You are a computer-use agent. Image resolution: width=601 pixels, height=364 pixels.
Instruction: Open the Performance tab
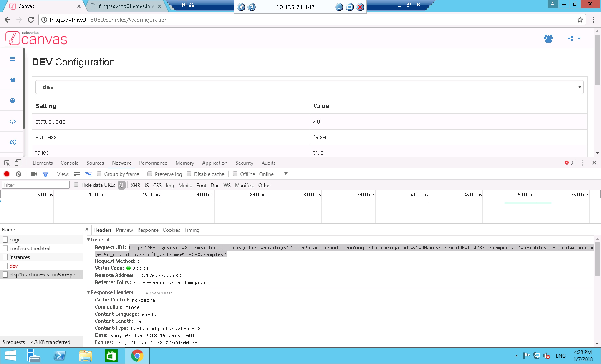tap(153, 163)
